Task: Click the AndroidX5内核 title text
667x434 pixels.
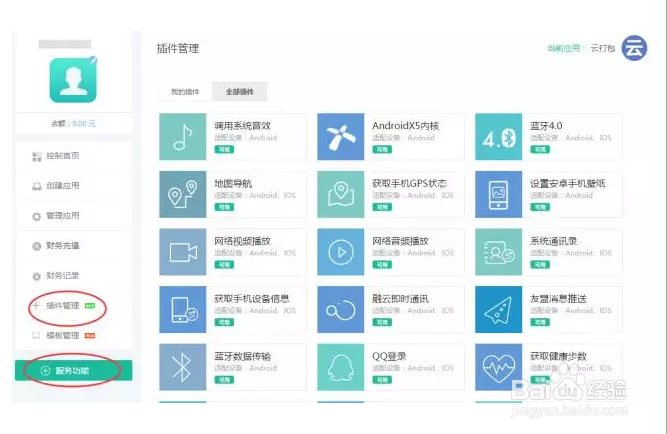Action: click(x=405, y=126)
